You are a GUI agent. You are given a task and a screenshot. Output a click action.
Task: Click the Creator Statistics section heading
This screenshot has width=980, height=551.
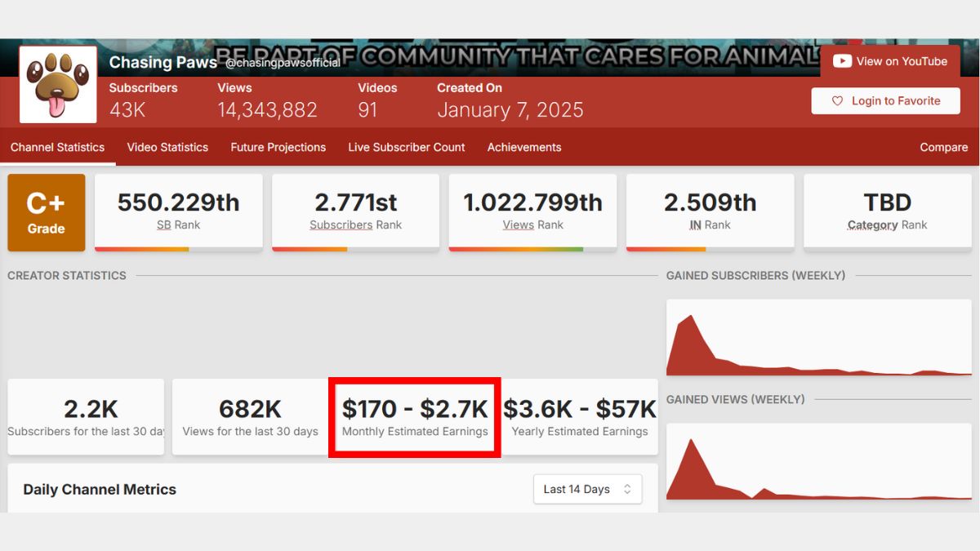coord(67,276)
